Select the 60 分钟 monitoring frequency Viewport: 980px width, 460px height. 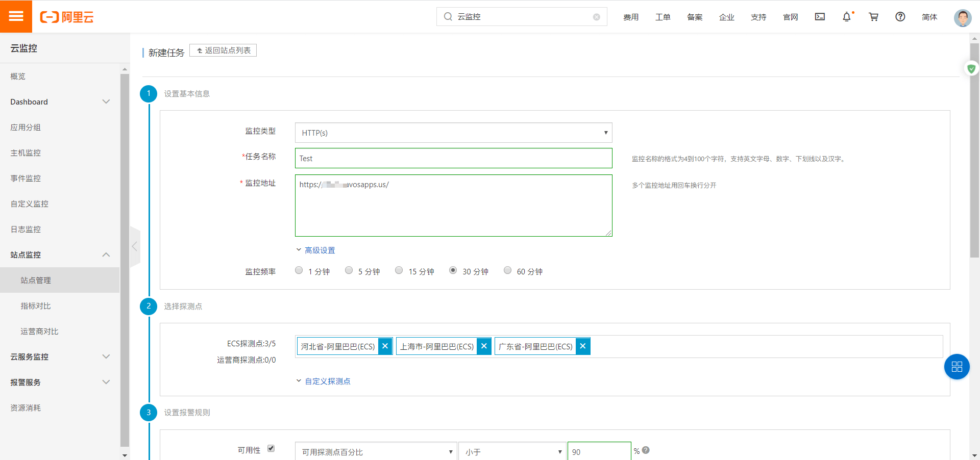pyautogui.click(x=507, y=271)
